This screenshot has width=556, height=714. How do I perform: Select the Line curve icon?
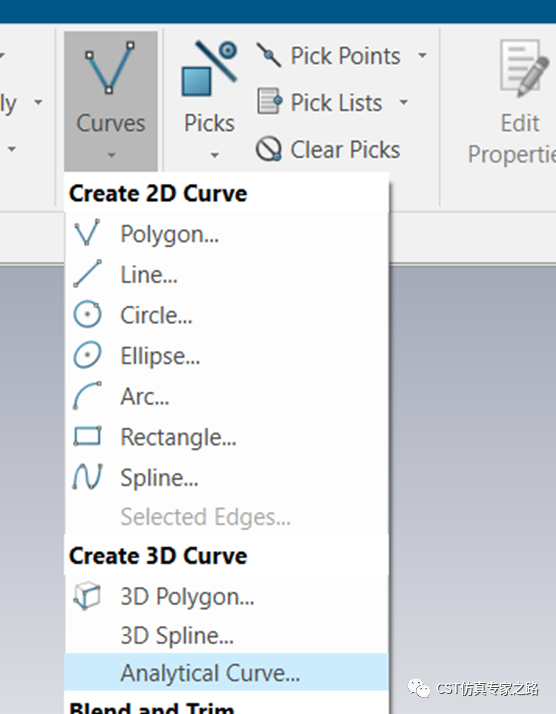point(87,274)
